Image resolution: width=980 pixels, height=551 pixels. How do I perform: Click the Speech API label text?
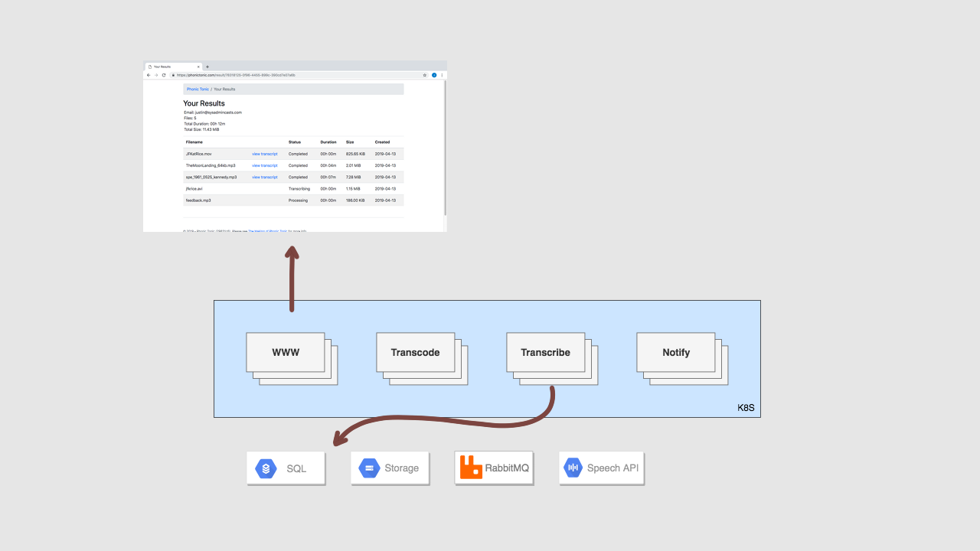[x=612, y=468]
